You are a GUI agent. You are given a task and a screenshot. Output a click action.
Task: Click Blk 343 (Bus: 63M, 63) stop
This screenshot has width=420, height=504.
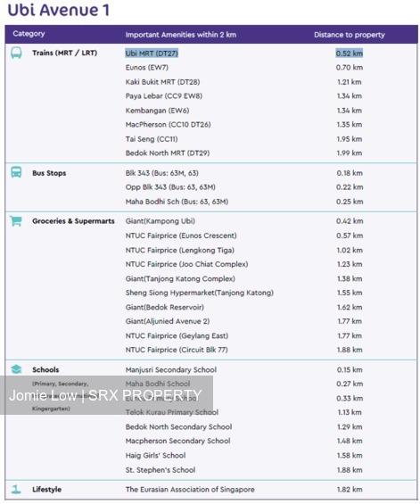[162, 173]
